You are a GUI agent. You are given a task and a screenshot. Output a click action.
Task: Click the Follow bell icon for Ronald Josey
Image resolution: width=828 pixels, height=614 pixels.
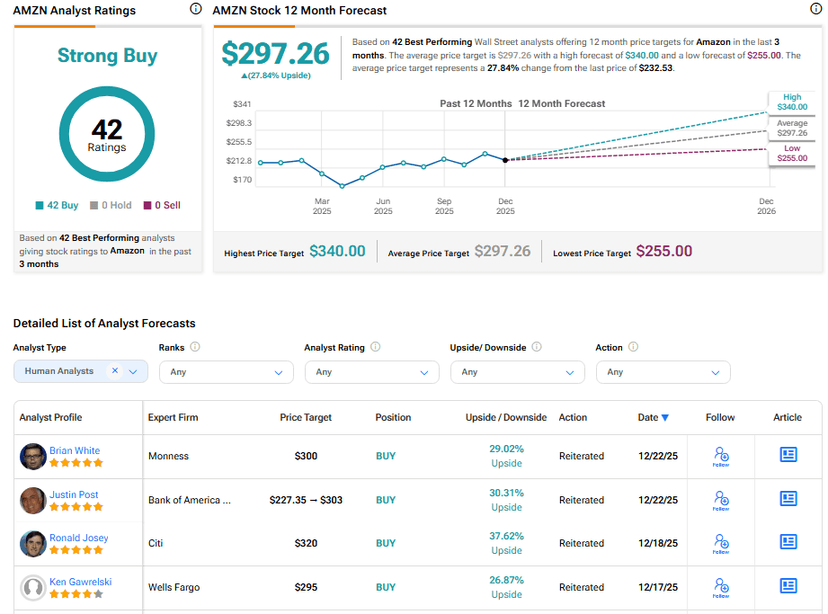720,543
